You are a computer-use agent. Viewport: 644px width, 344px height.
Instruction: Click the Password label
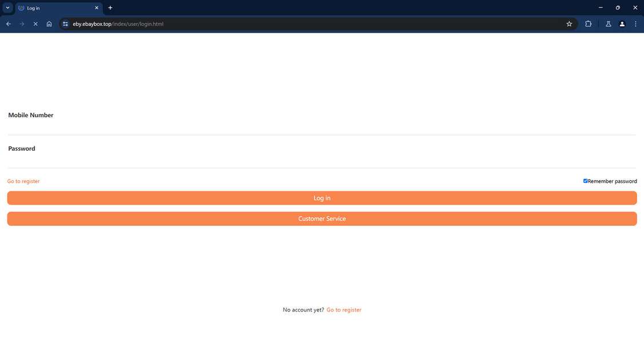[22, 149]
